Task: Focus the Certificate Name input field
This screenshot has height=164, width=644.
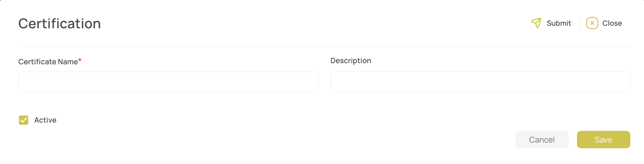Action: [168, 82]
